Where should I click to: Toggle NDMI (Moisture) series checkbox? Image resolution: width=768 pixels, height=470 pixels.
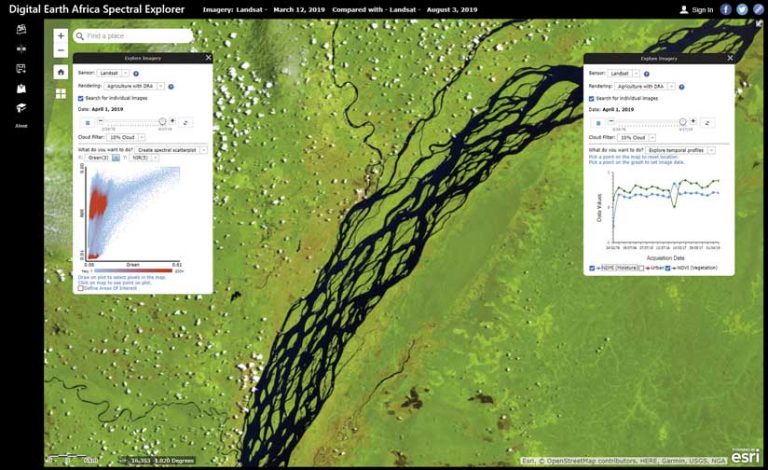point(592,268)
